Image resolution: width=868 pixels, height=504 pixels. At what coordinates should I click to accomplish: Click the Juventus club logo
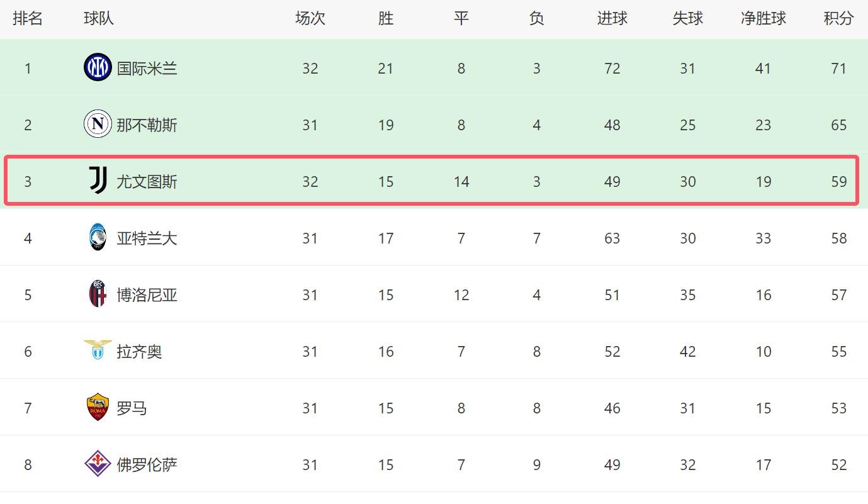point(98,181)
